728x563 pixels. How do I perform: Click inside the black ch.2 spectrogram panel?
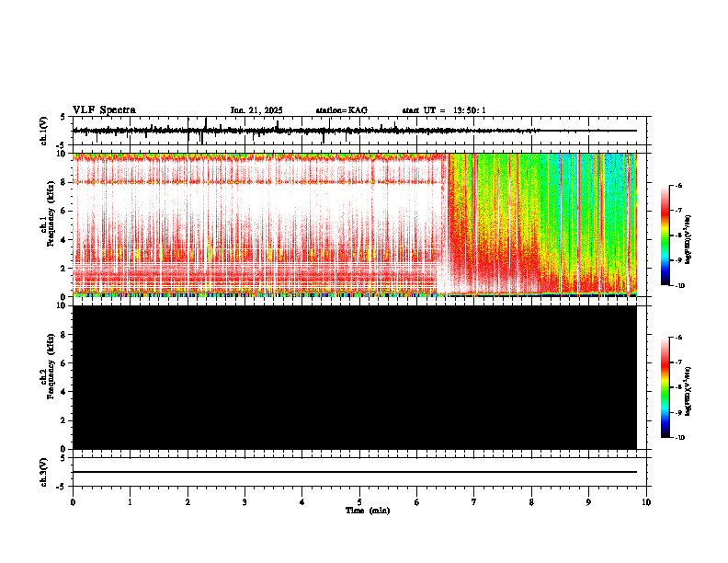point(354,377)
